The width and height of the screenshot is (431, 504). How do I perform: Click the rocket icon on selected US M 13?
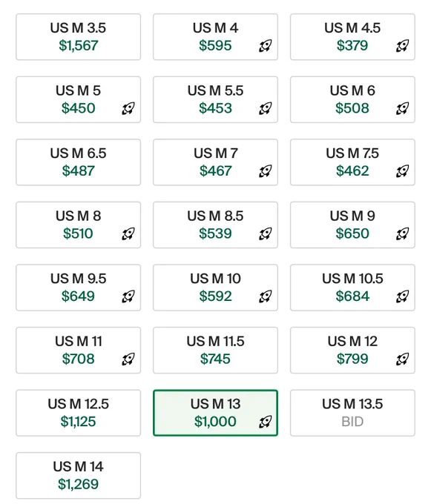(266, 422)
